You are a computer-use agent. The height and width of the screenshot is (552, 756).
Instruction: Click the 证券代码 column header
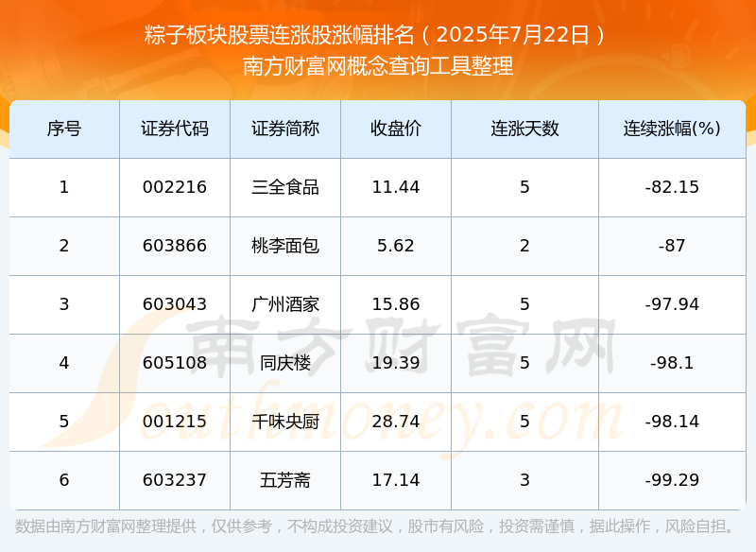pyautogui.click(x=175, y=129)
